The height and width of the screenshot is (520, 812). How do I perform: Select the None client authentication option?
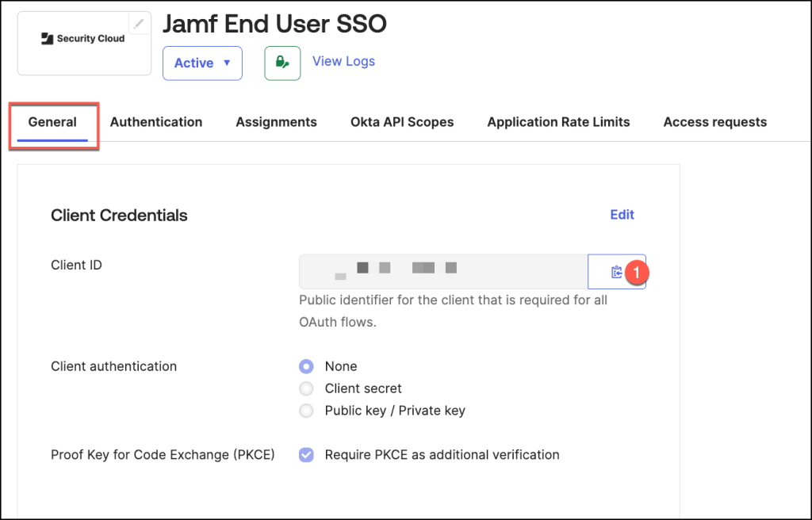pos(306,366)
